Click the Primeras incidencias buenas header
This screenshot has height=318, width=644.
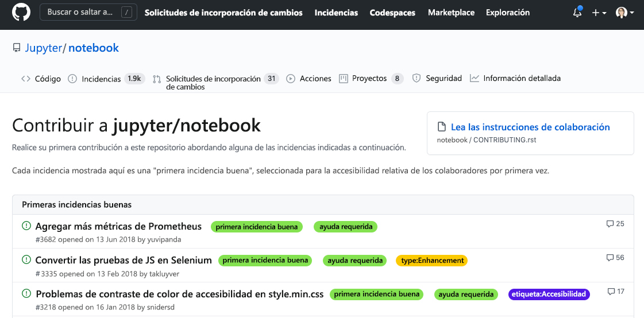tap(323, 204)
